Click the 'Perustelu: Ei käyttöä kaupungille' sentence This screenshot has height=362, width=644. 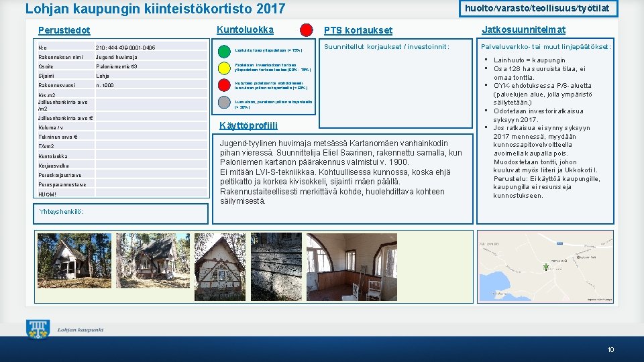point(547,187)
